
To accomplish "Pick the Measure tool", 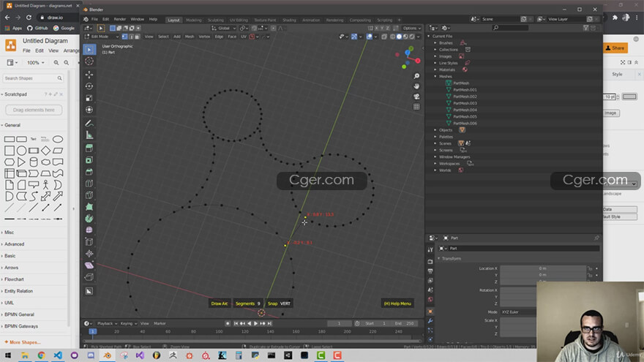I will tap(89, 135).
